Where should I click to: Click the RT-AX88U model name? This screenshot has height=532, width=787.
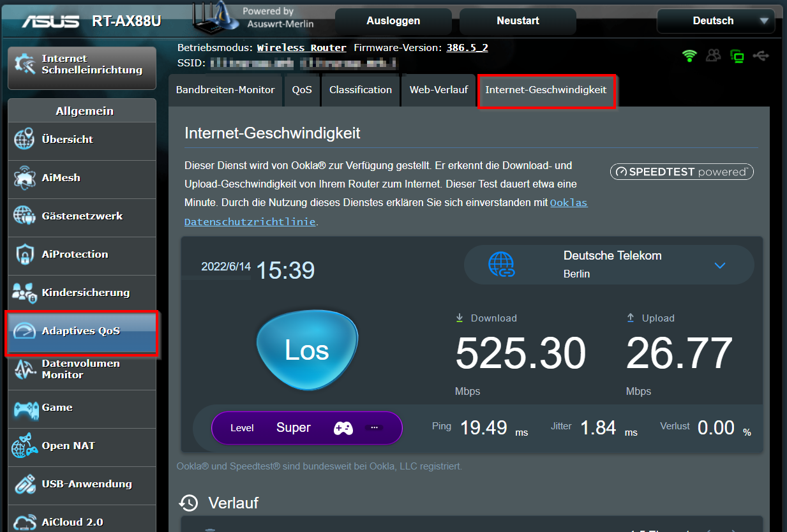click(x=126, y=21)
